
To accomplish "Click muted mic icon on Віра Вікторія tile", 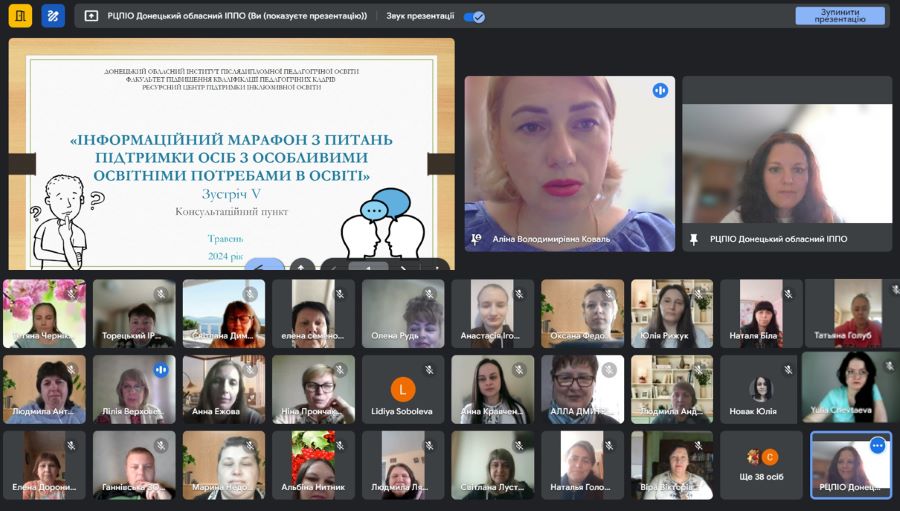I will 699,445.
